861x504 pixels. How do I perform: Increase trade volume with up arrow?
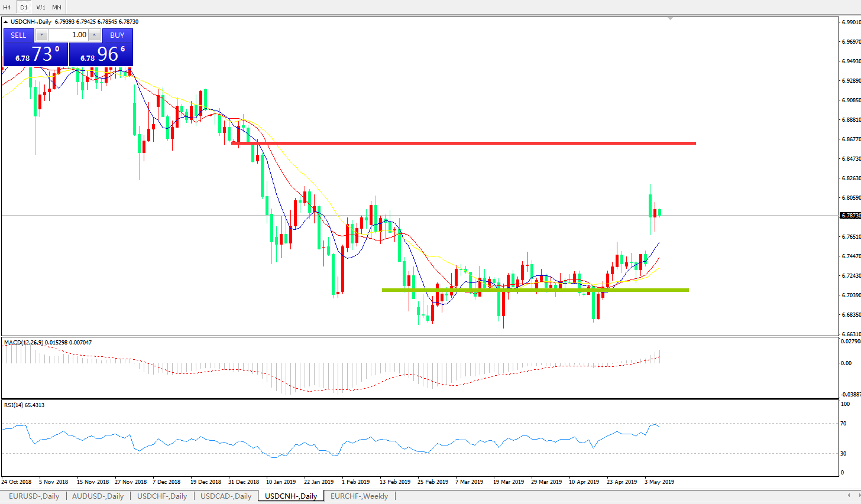coord(94,35)
